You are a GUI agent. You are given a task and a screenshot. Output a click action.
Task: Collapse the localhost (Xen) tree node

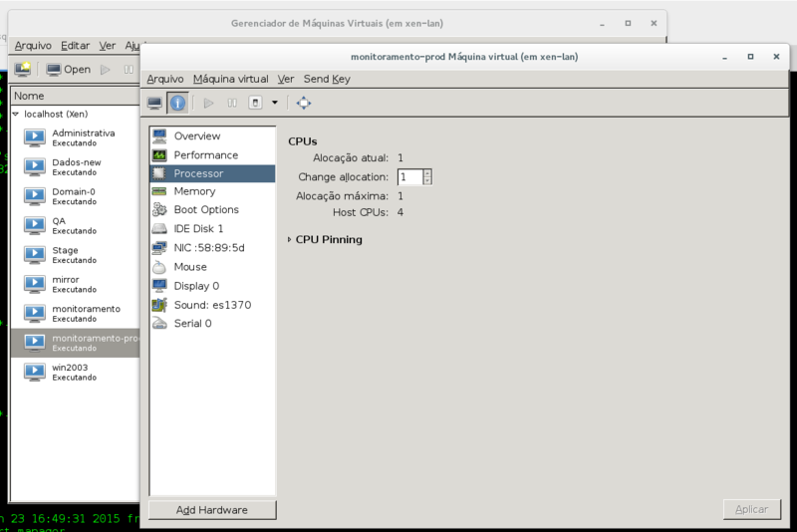(16, 114)
